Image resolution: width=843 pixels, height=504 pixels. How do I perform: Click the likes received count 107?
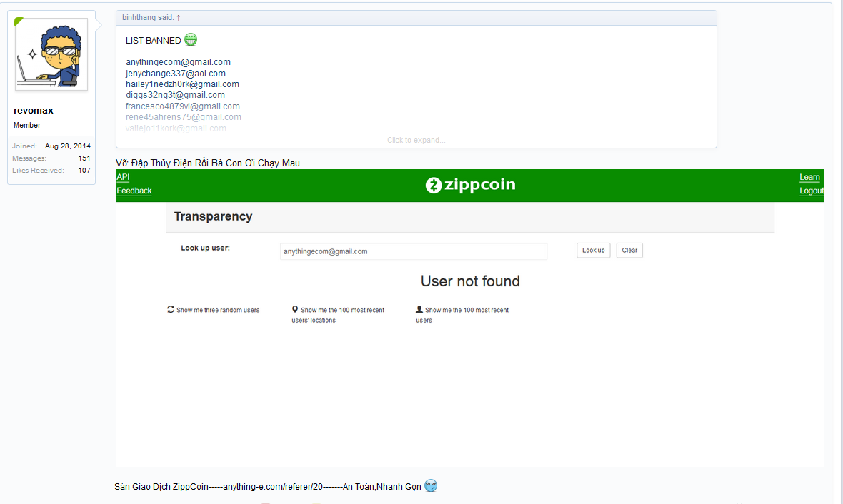coord(84,171)
